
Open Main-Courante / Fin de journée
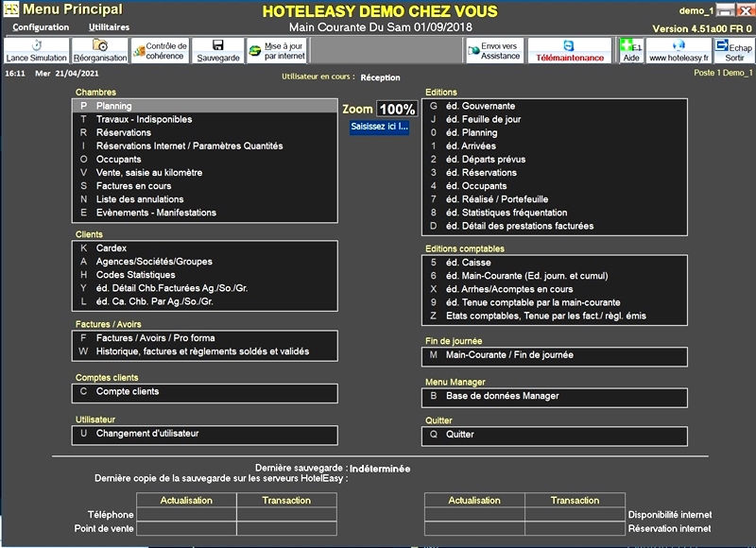(509, 355)
